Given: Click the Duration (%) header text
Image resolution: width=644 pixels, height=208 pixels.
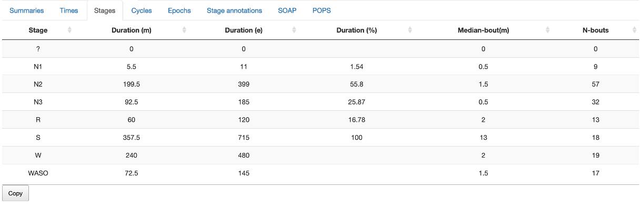Looking at the screenshot, I should [357, 30].
